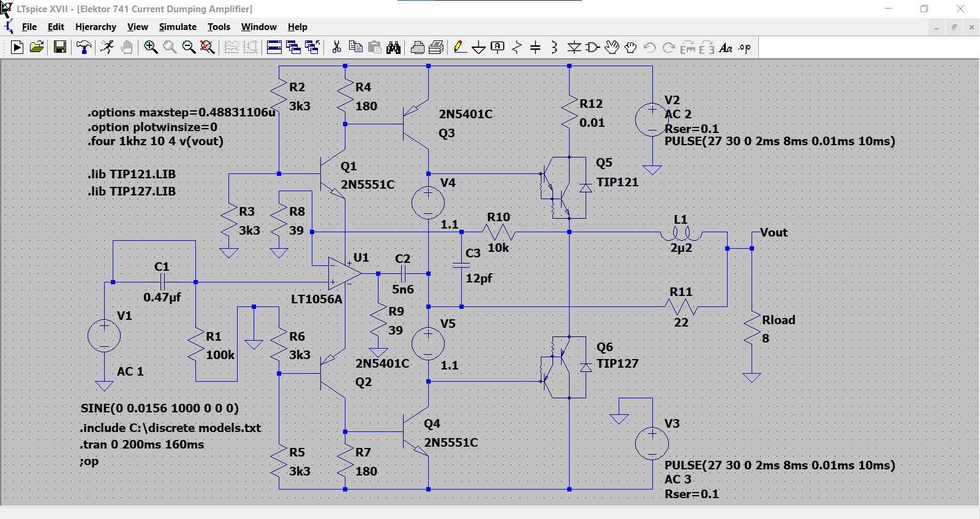Viewport: 980px width, 519px height.
Task: Minimize the inner schematic child window
Action: coord(937,27)
